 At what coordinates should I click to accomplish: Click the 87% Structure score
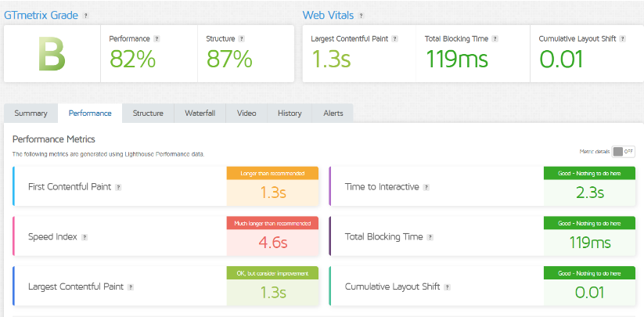coord(229,59)
